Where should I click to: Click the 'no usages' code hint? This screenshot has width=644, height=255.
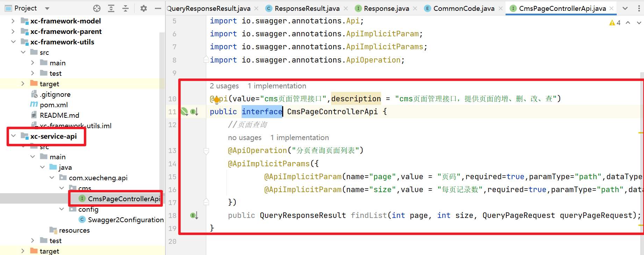tap(245, 138)
